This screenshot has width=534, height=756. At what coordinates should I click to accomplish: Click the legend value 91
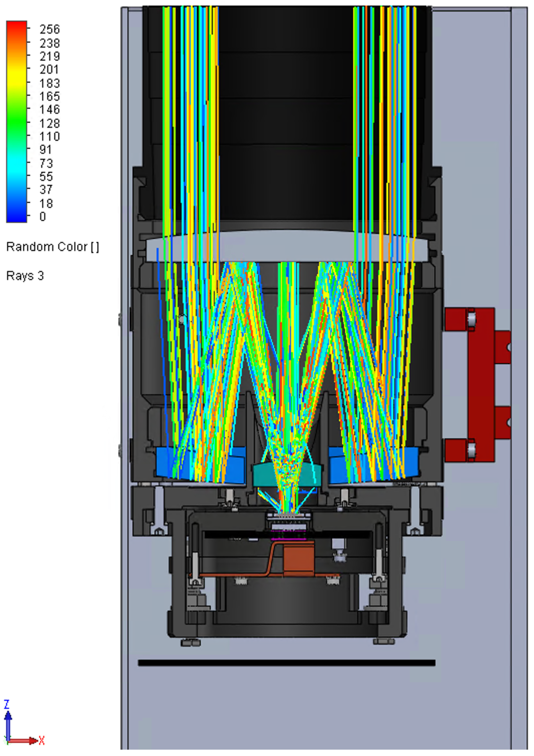coord(46,149)
